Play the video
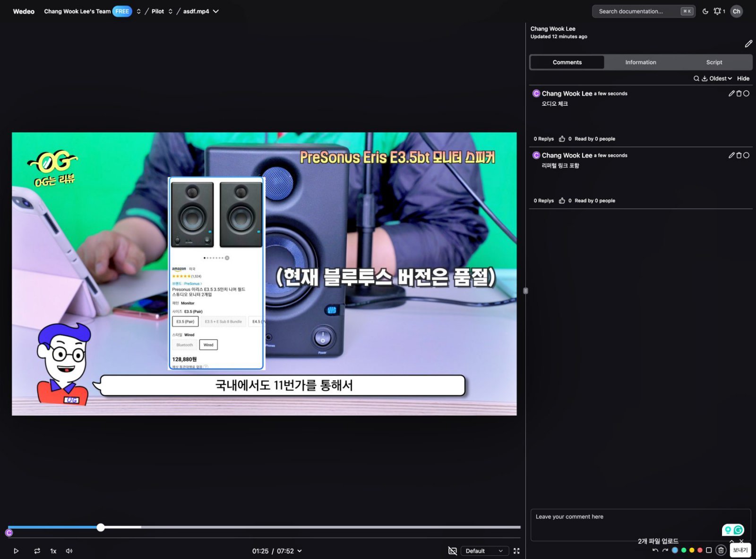Image resolution: width=756 pixels, height=559 pixels. pos(16,551)
